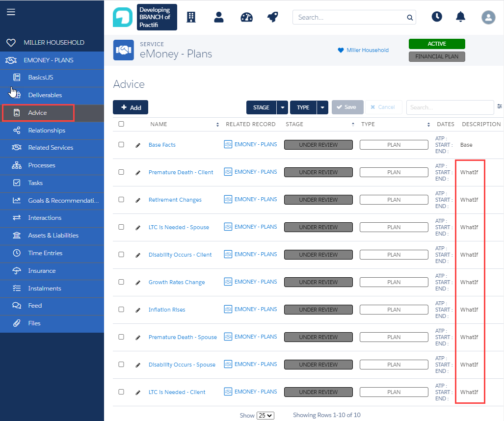Edit Disability Occurs - Client row pencil
The width and height of the screenshot is (504, 421).
[138, 255]
